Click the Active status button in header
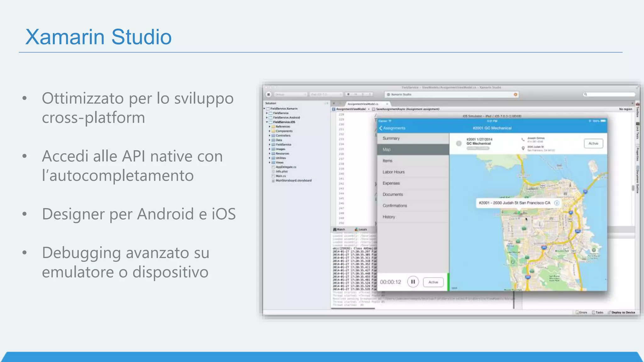Screen dimensions: 644x362 [593, 143]
